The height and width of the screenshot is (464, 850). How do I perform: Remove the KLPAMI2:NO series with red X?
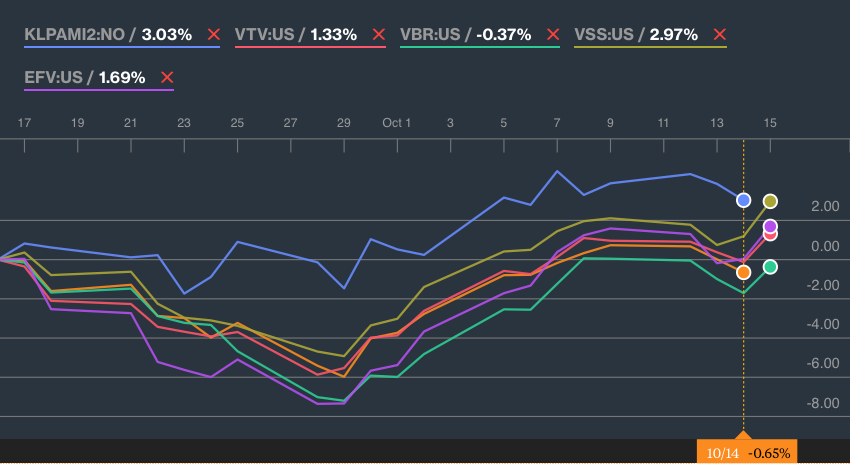click(214, 35)
